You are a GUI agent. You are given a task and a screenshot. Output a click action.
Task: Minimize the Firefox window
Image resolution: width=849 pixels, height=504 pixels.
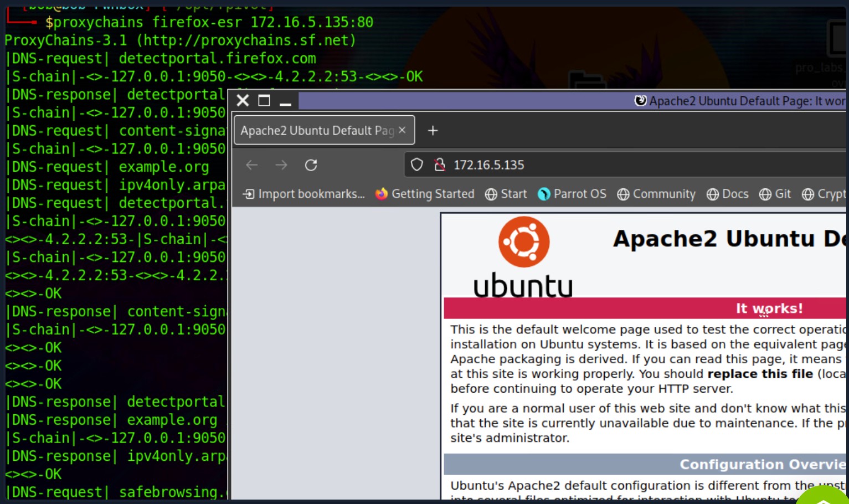click(x=285, y=102)
